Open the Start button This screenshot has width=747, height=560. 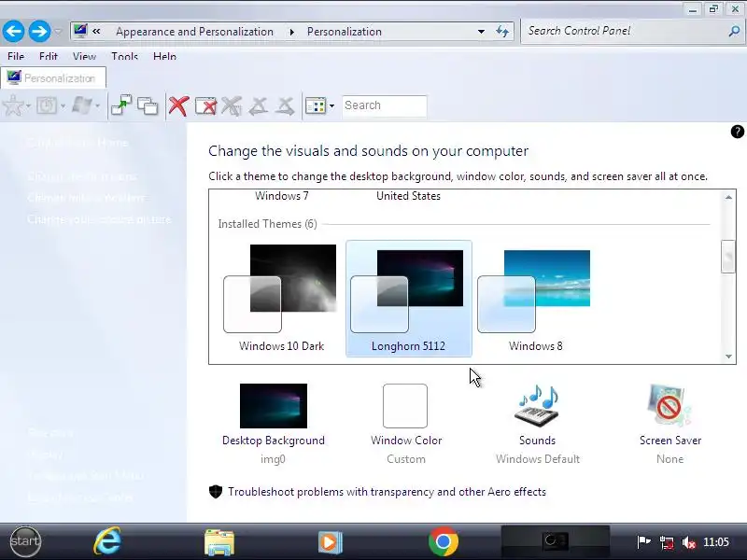pos(25,541)
